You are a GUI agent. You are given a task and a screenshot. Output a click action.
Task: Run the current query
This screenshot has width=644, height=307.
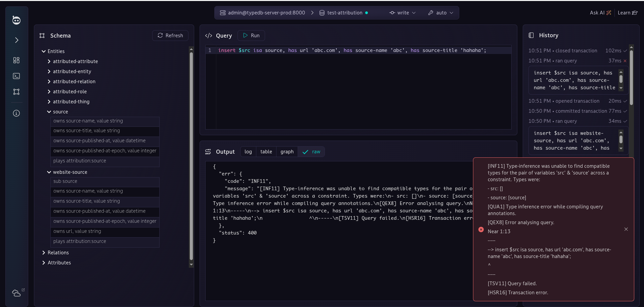click(x=251, y=36)
